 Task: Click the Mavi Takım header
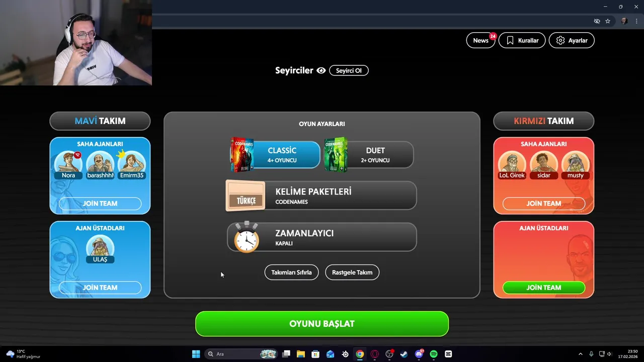coord(100,121)
